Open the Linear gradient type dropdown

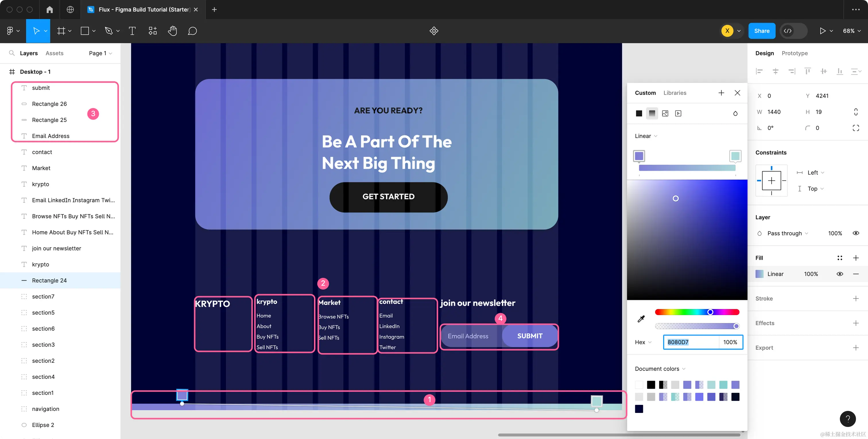646,136
